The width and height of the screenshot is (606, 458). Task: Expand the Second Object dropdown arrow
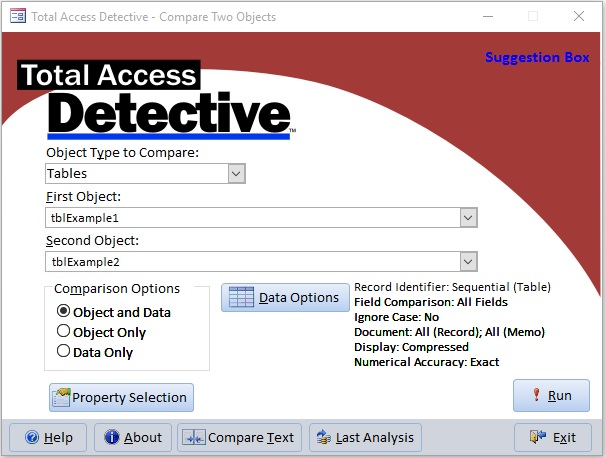point(468,262)
